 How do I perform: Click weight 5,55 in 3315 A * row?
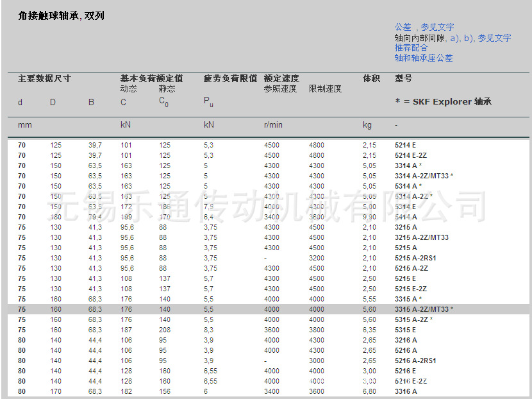coord(369,299)
